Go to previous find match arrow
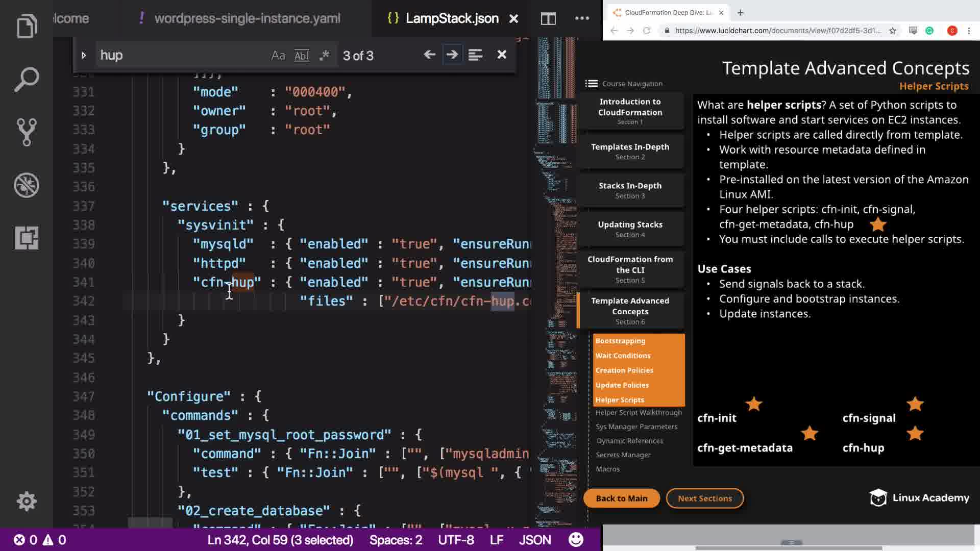Screen dimensions: 980x551 (429, 55)
